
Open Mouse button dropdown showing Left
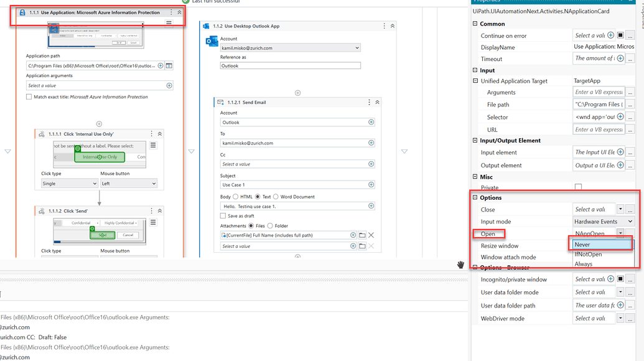pos(129,184)
